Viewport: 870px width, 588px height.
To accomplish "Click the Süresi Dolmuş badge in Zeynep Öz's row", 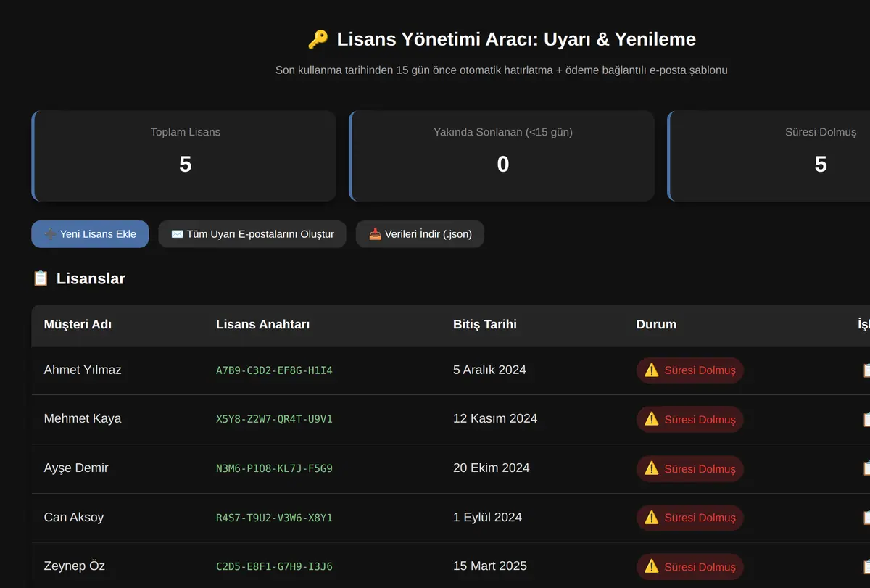I will point(690,567).
